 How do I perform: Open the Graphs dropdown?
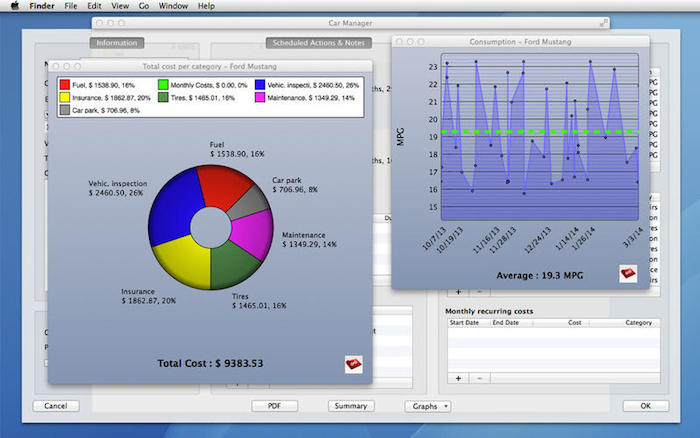[x=428, y=406]
